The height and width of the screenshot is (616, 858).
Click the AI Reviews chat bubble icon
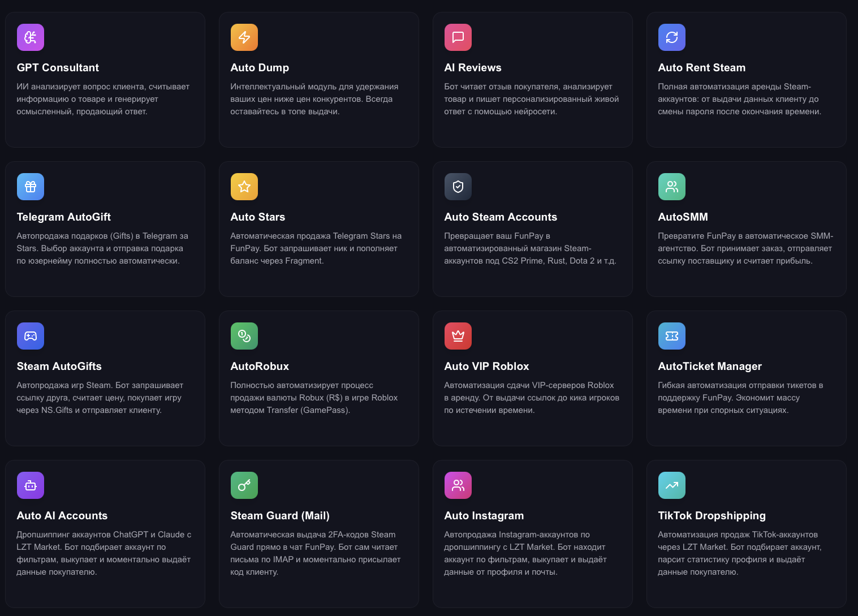pos(458,37)
